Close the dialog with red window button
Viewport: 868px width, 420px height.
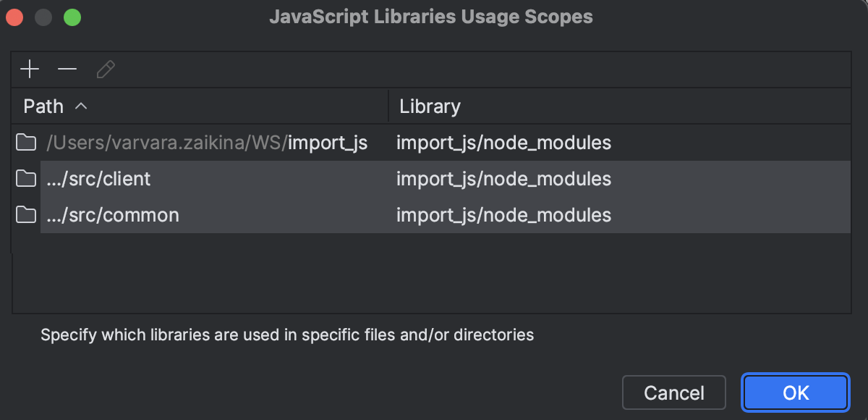[x=15, y=17]
